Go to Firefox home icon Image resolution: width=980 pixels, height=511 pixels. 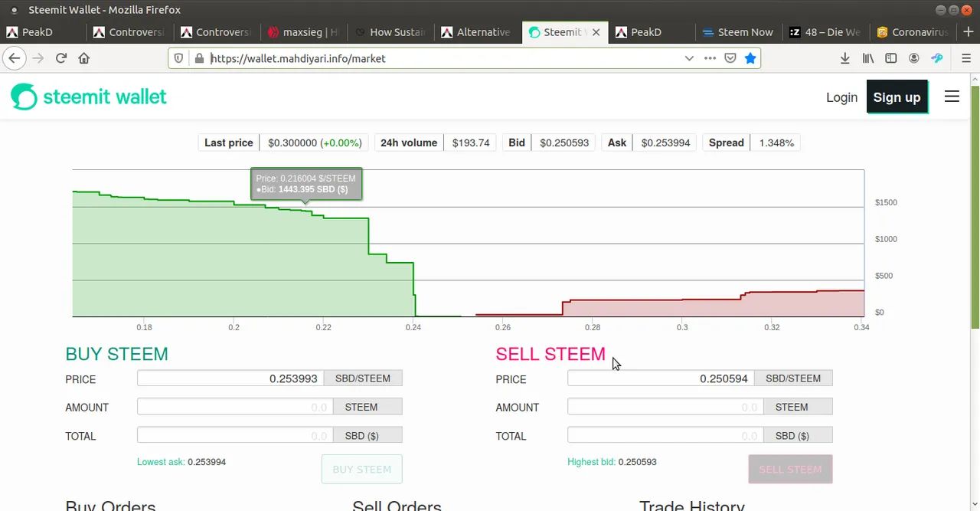(x=84, y=58)
